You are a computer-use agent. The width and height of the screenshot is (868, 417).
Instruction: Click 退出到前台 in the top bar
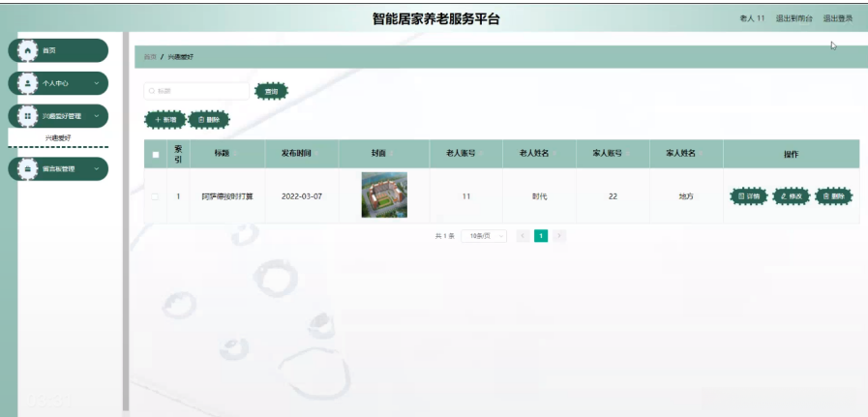793,18
